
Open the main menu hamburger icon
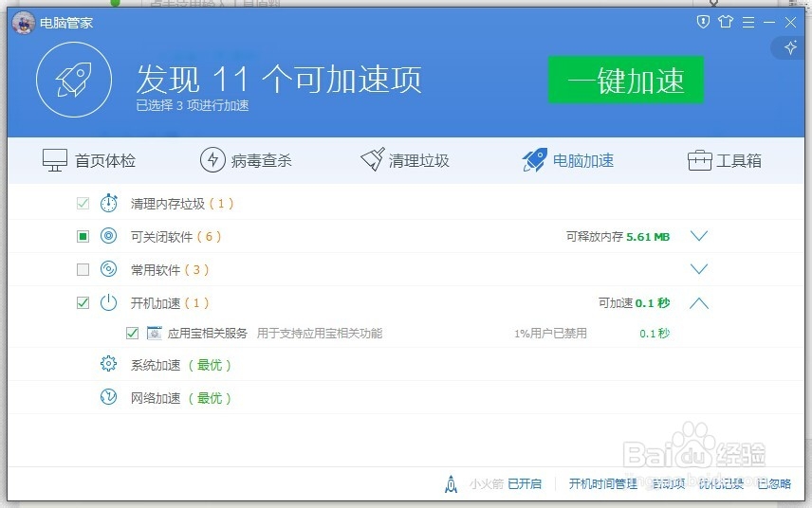[x=748, y=22]
